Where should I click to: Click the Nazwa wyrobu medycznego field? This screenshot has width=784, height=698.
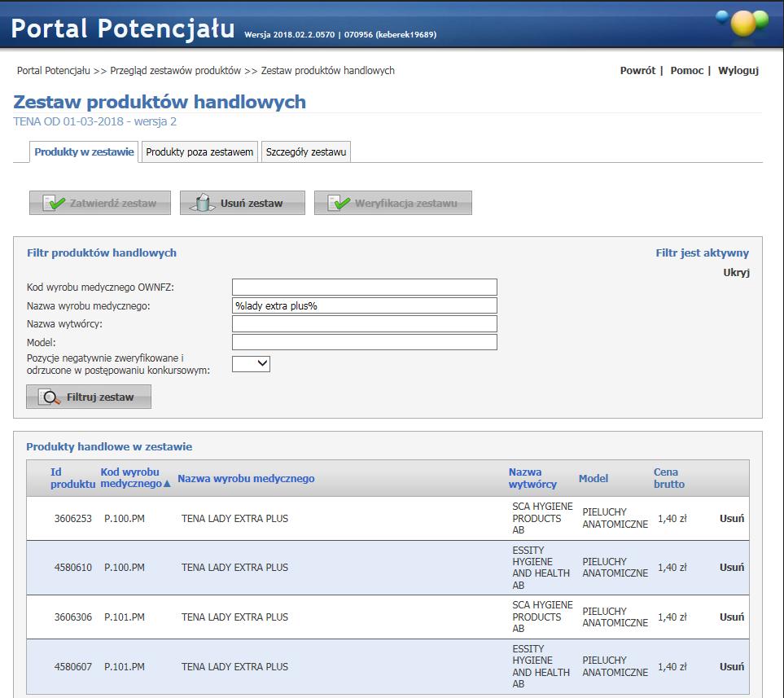(365, 305)
